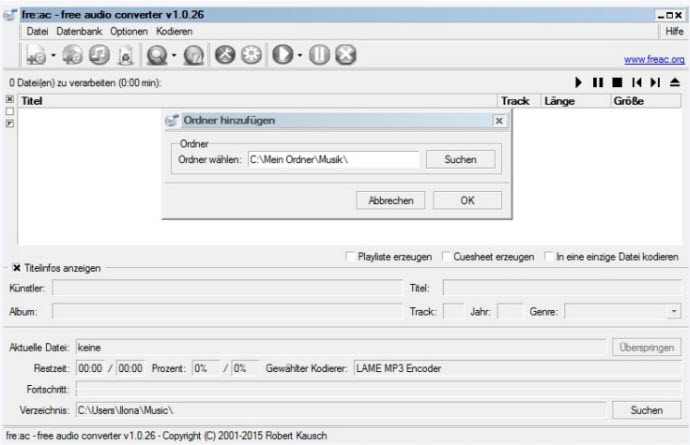690x445 pixels.
Task: Click the Track number field
Action: tap(453, 312)
